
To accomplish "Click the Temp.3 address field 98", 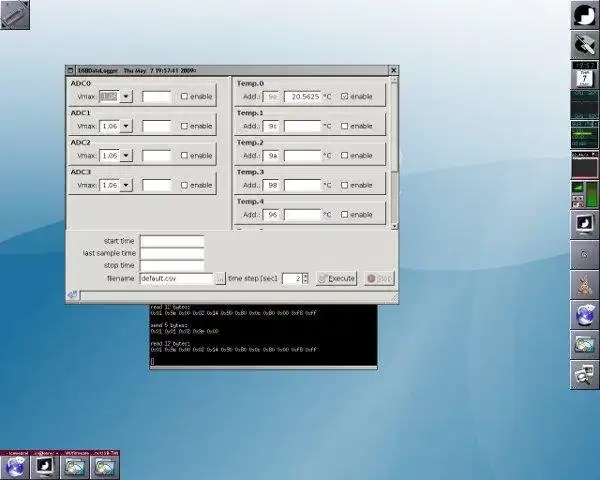I will coord(272,185).
